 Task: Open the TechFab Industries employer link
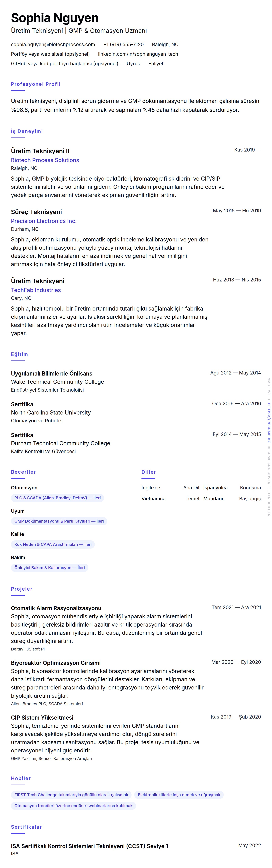(x=36, y=290)
